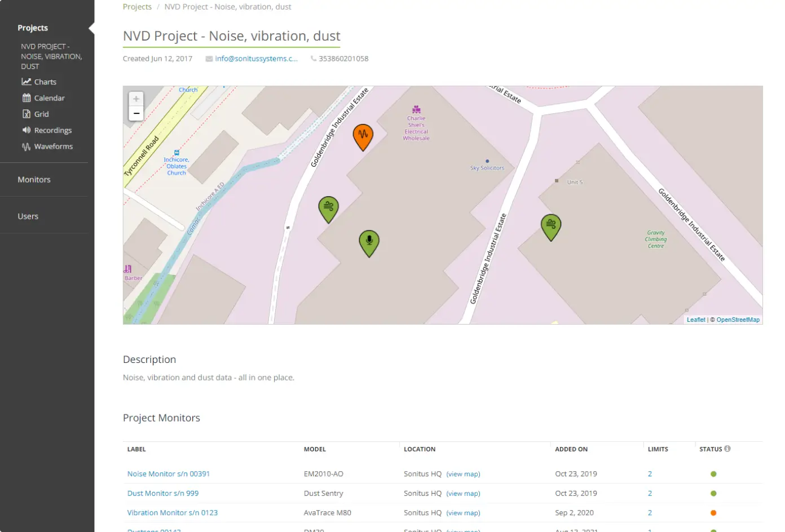
Task: Click the phone number 353860201058
Action: click(x=343, y=59)
